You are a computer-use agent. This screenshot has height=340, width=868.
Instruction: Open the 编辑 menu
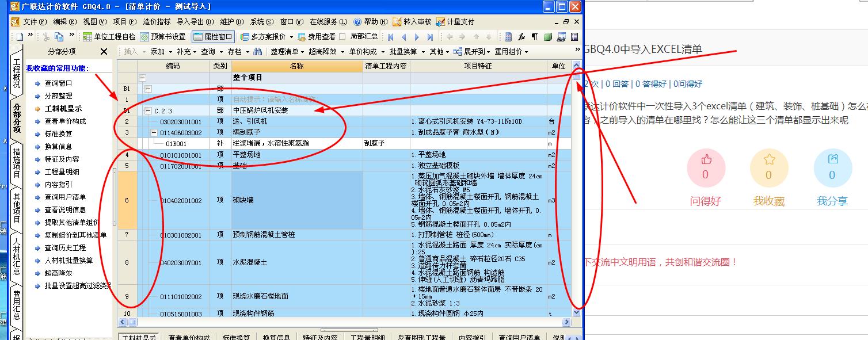[x=64, y=22]
